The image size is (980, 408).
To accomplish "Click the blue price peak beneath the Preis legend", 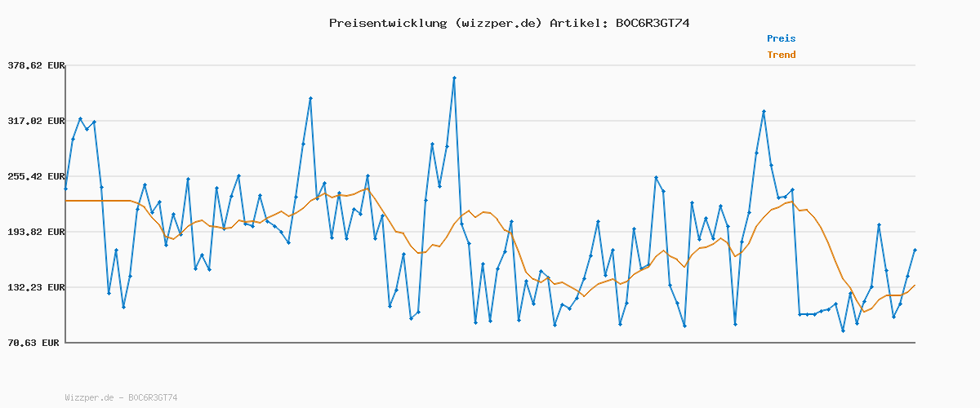I will (764, 111).
